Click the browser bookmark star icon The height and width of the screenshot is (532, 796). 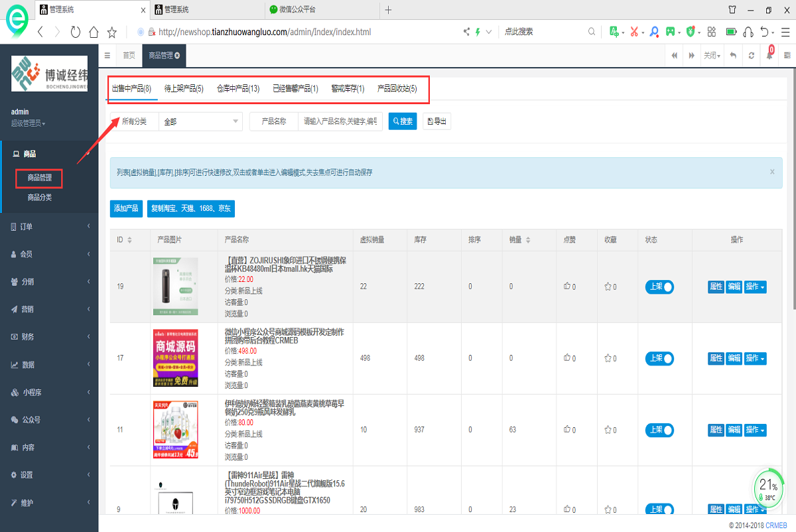coord(112,32)
